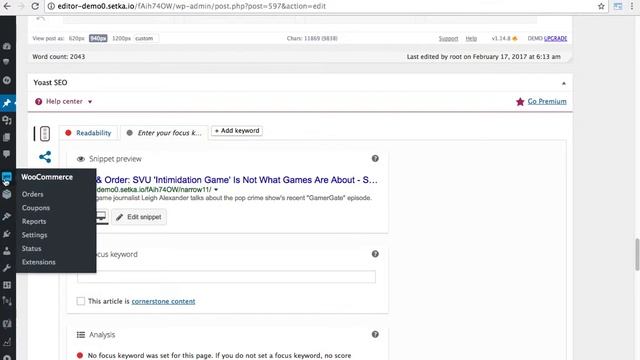Click the Yoast traffic light content icon
The image size is (640, 360).
[45, 133]
